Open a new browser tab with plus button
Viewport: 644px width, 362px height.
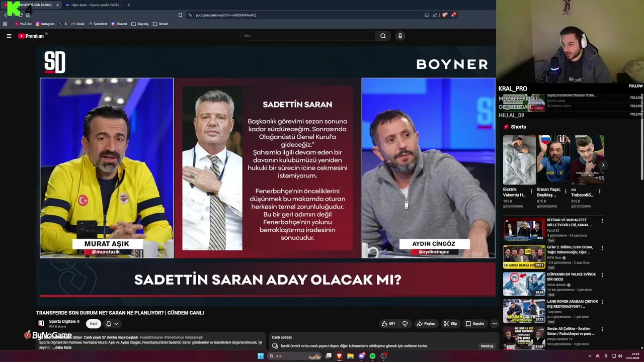coord(128,5)
